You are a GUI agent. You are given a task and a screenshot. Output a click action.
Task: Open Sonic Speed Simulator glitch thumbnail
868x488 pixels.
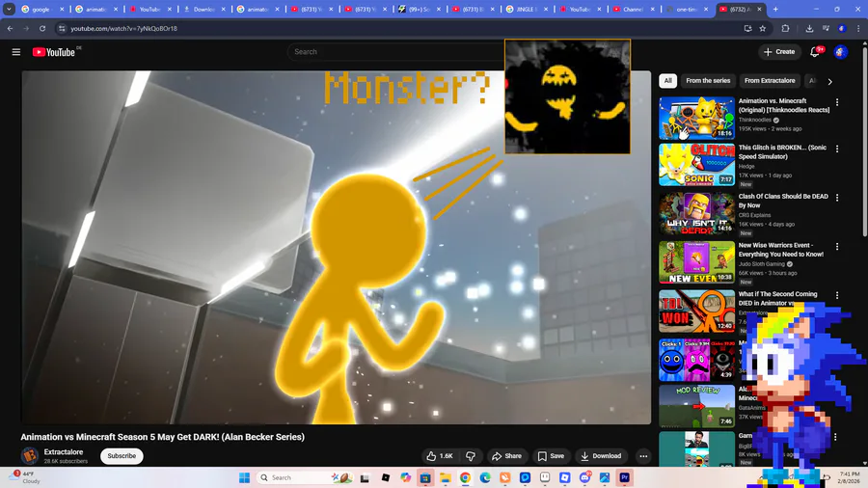click(x=696, y=164)
